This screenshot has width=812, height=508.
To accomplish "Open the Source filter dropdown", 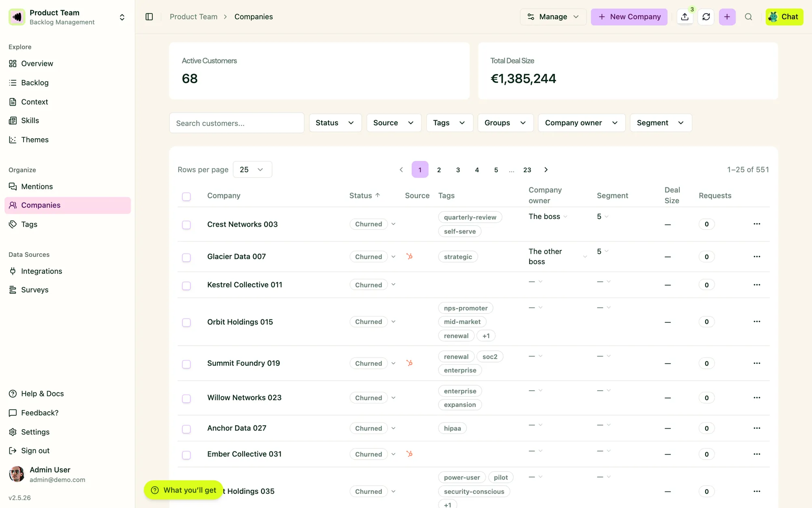I will 394,123.
